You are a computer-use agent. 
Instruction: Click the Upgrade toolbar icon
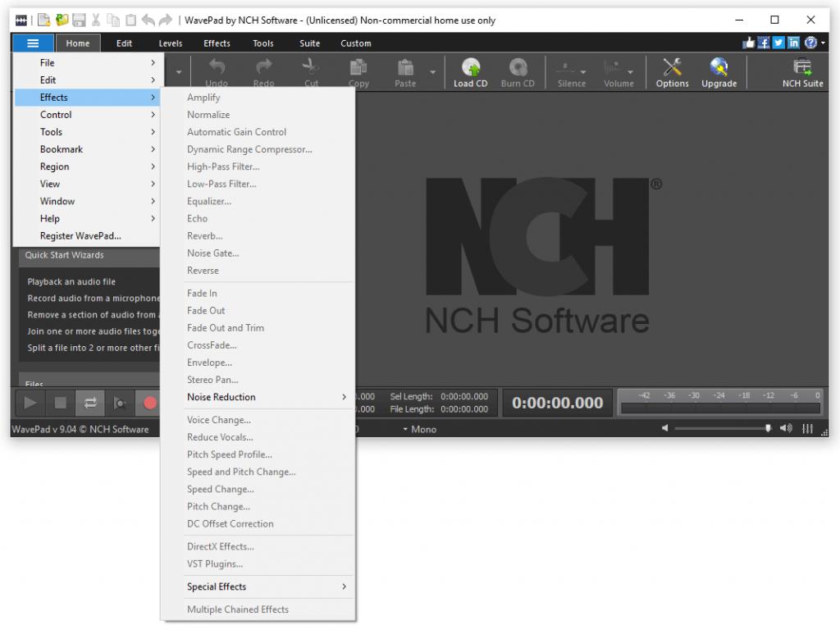point(719,72)
